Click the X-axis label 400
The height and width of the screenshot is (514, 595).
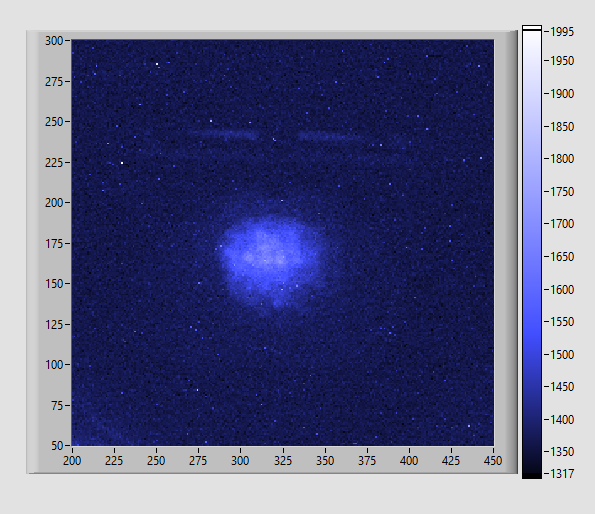[x=409, y=461]
